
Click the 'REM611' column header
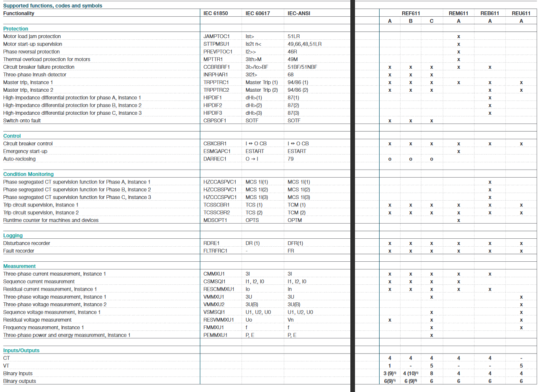pyautogui.click(x=458, y=13)
